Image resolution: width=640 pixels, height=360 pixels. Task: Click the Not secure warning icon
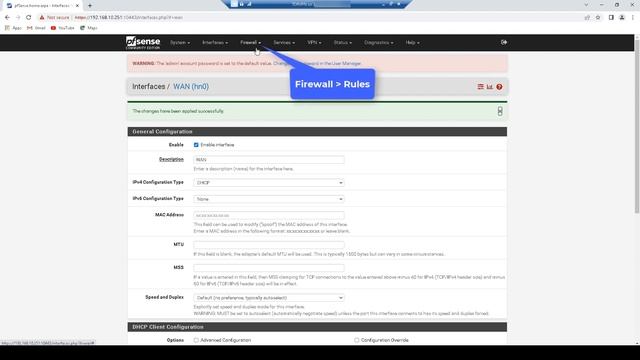tap(42, 18)
